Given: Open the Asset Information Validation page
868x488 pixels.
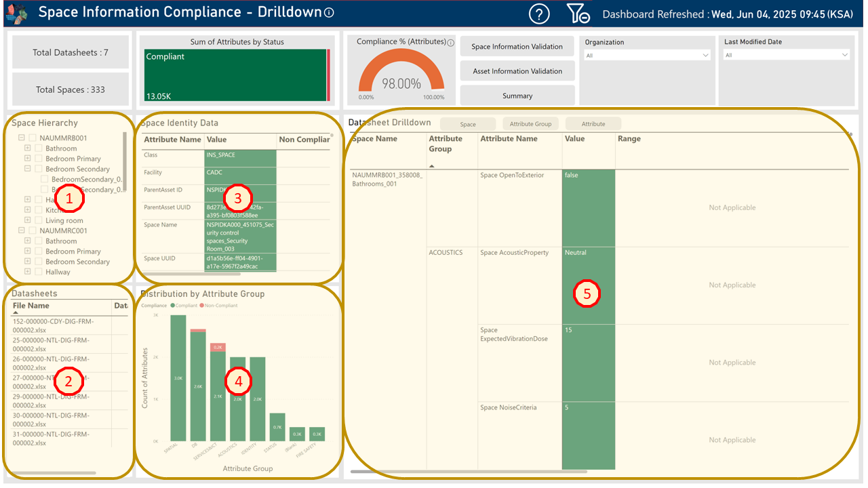Looking at the screenshot, I should (517, 71).
